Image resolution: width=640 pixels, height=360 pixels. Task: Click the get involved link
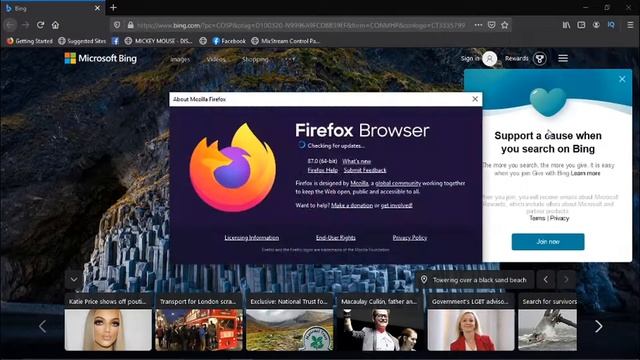(396, 205)
